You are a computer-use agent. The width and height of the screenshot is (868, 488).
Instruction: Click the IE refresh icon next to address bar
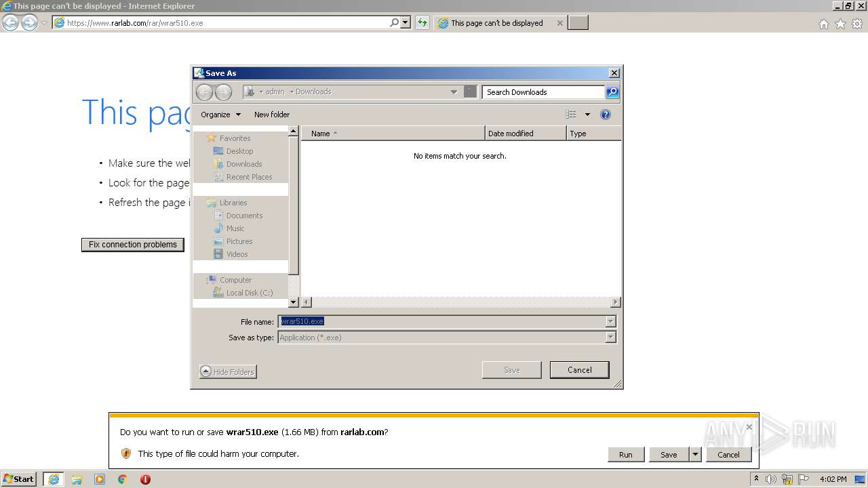[x=422, y=22]
